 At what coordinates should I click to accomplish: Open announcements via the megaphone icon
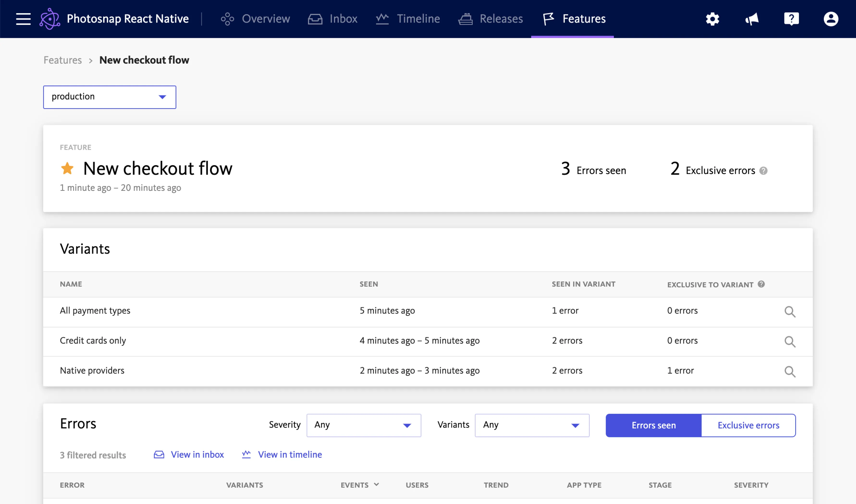pyautogui.click(x=752, y=19)
